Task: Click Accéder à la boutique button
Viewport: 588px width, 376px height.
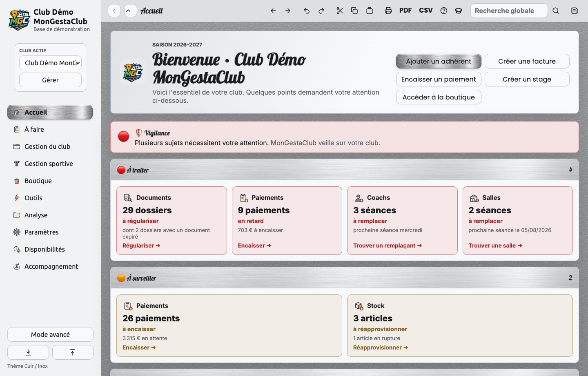Action: tap(439, 97)
